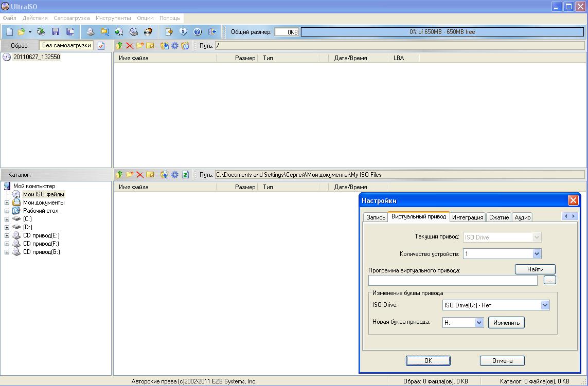Expand the (C:) drive node
This screenshot has width=588, height=386.
tap(7, 219)
